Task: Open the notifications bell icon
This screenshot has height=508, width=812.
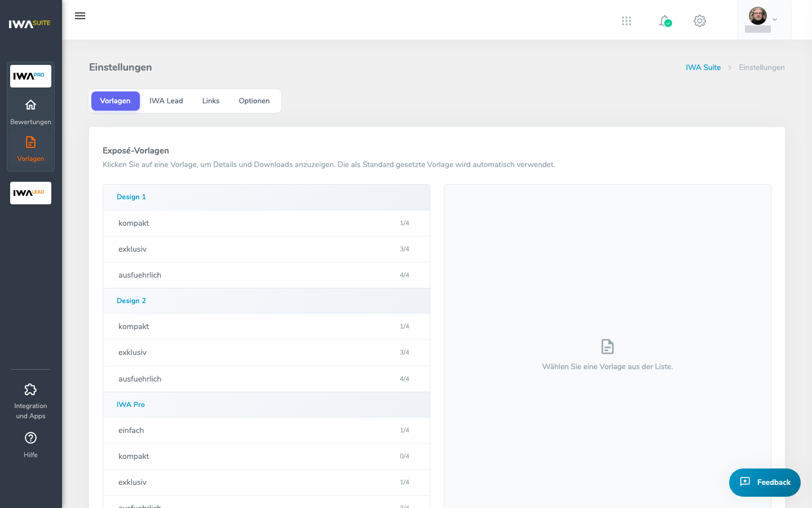Action: pyautogui.click(x=665, y=21)
